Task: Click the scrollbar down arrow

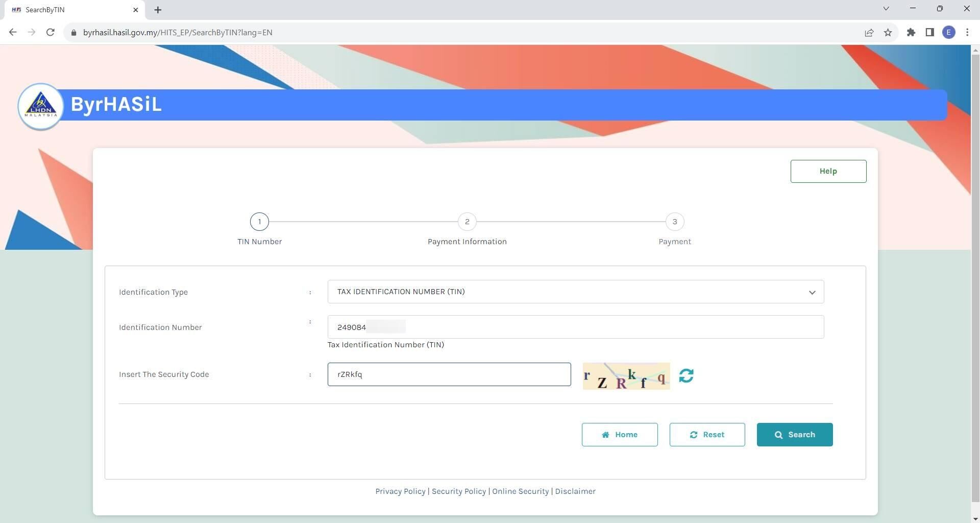Action: (975, 519)
